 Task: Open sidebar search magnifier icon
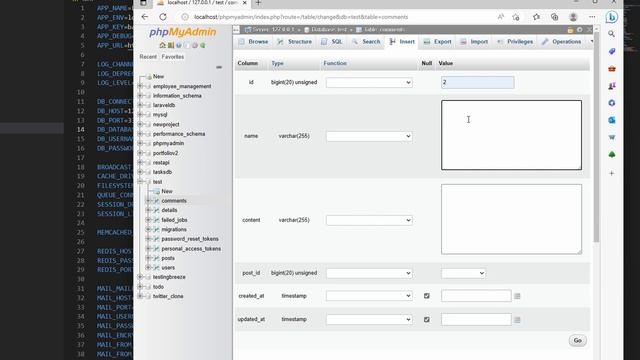[611, 34]
